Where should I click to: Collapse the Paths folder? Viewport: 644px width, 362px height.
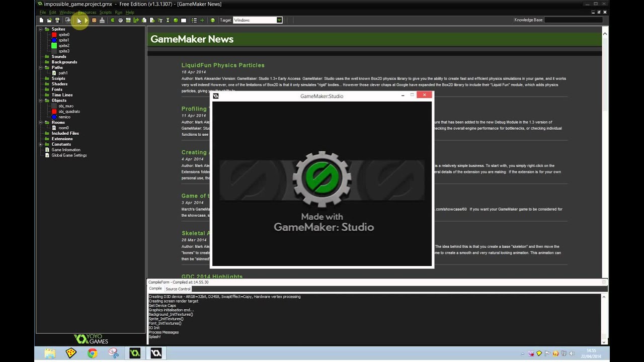pos(40,67)
